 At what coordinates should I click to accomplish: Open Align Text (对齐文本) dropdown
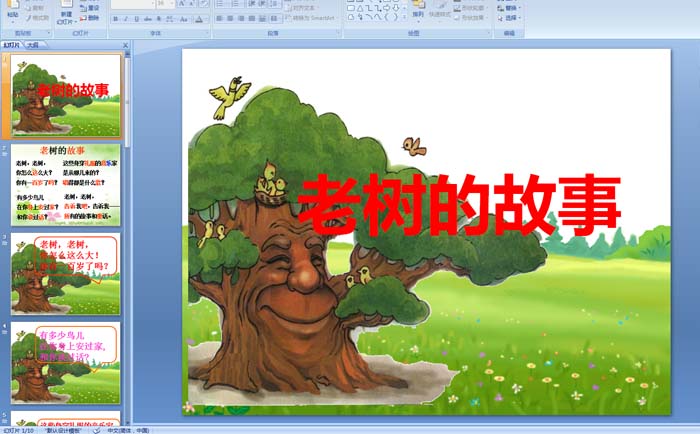pyautogui.click(x=301, y=8)
